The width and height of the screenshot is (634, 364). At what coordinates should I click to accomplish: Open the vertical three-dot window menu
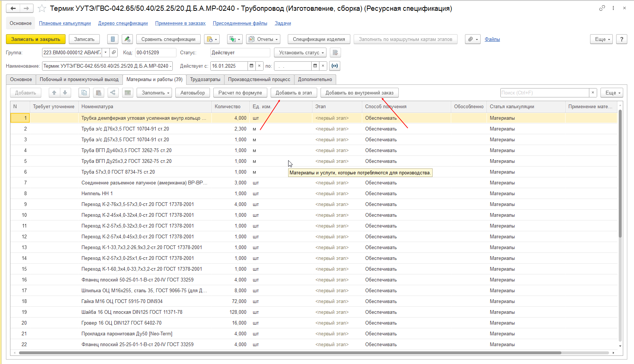click(x=613, y=8)
